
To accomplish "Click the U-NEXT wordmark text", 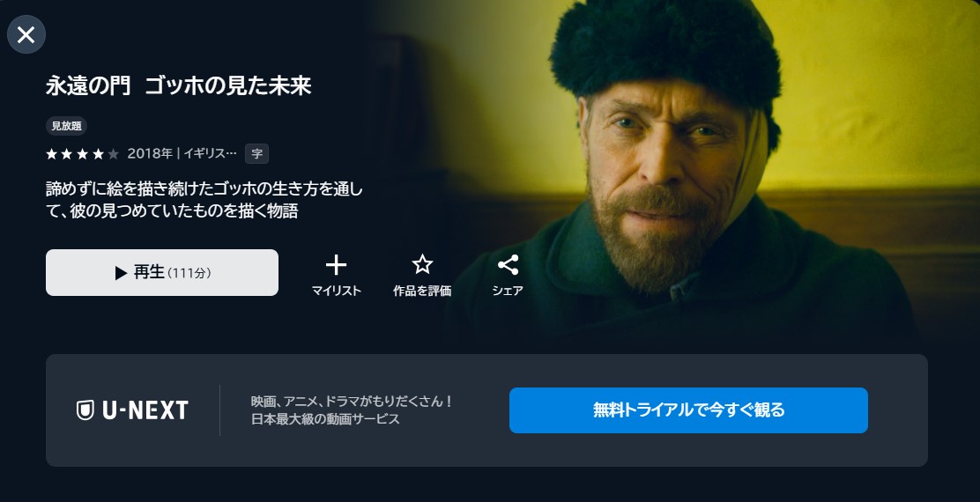I will [145, 410].
